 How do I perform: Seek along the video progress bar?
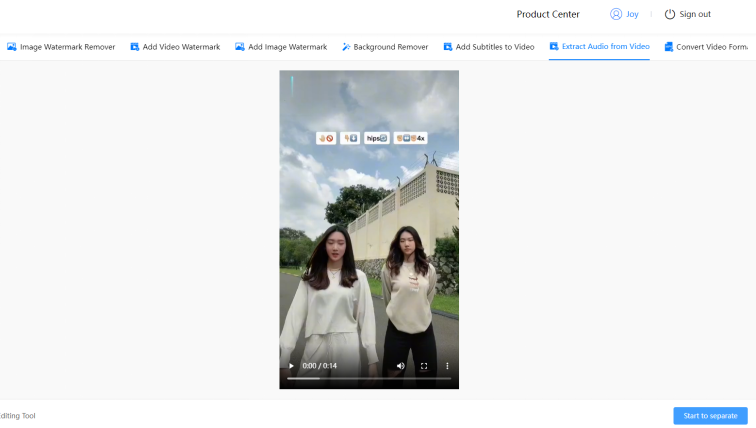point(369,378)
